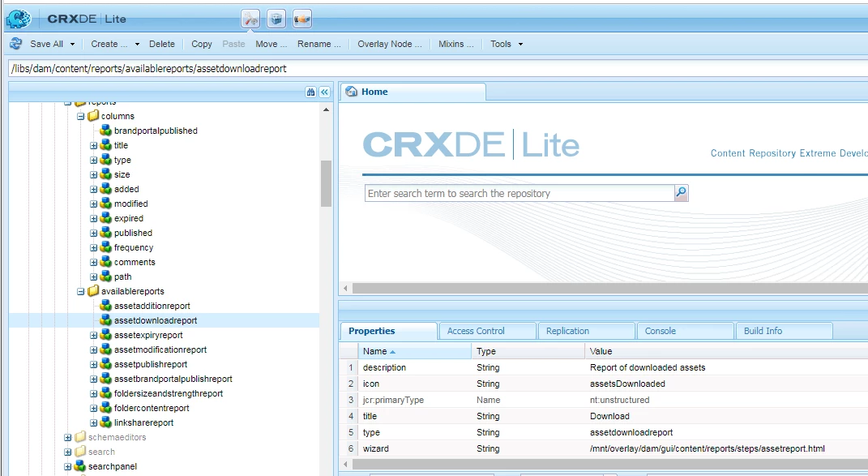
Task: Click the Move toolbar button
Action: pyautogui.click(x=272, y=44)
